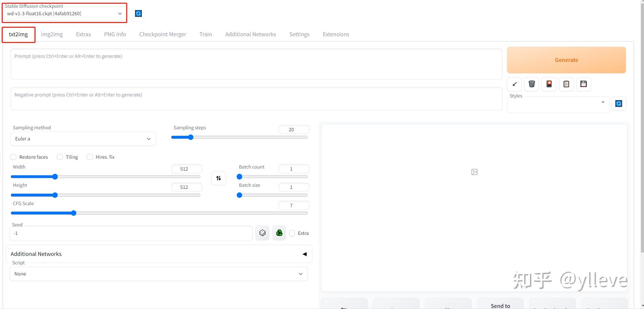Viewport: 644px width, 309px height.
Task: Open the Sampling method dropdown
Action: coord(83,139)
